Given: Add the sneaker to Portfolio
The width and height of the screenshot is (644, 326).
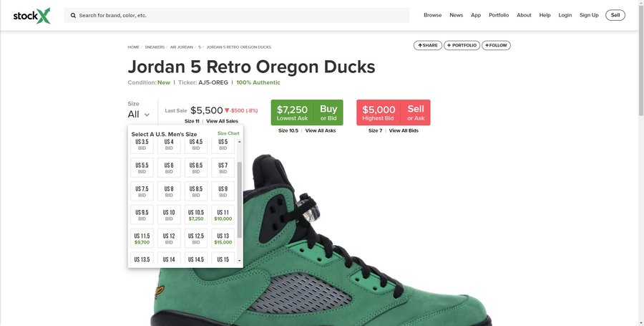Looking at the screenshot, I should pyautogui.click(x=462, y=45).
